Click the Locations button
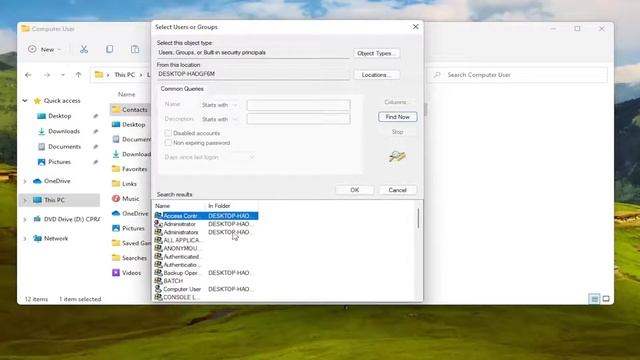Viewport: 640px width, 360px height. click(376, 75)
